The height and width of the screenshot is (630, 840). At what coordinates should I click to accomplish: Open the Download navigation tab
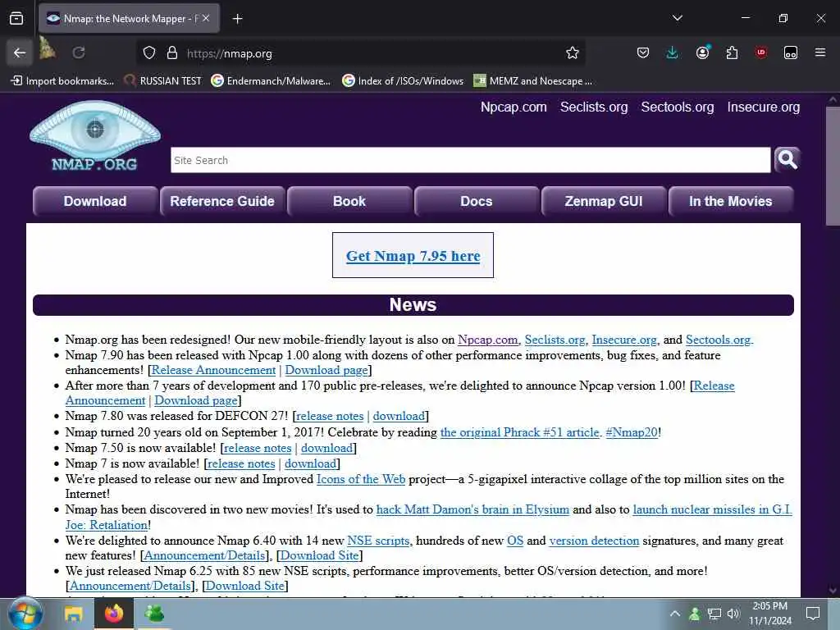[x=95, y=202]
